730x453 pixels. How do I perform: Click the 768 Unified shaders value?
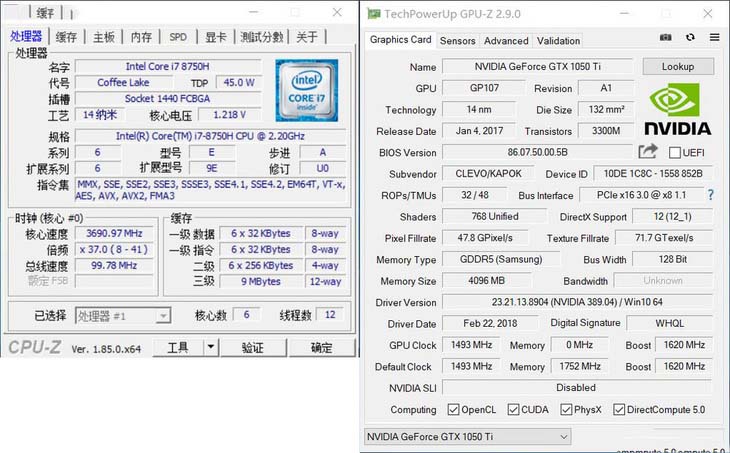[495, 216]
